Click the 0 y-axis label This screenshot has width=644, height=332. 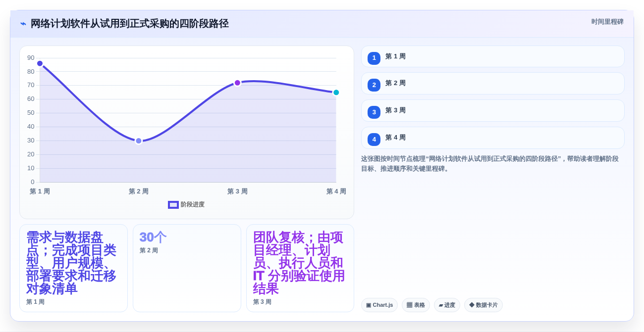pyautogui.click(x=33, y=182)
